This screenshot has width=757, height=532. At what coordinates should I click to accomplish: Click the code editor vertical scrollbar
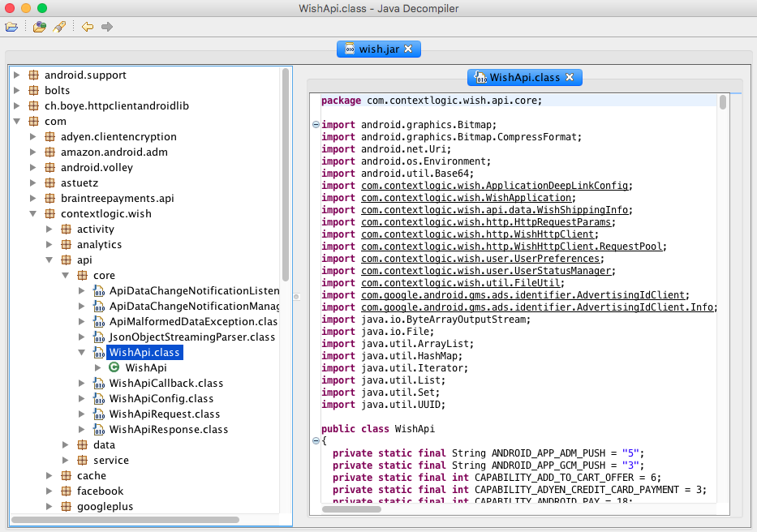coord(723,102)
